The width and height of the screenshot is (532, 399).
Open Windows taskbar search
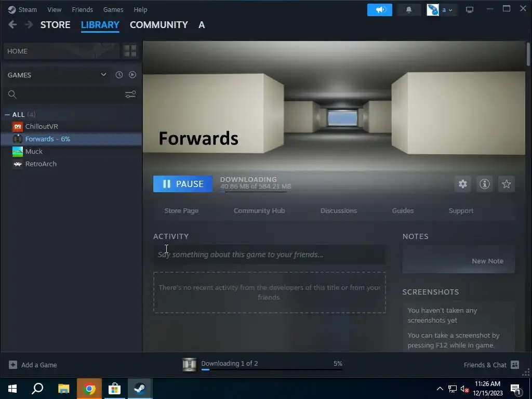pyautogui.click(x=37, y=389)
